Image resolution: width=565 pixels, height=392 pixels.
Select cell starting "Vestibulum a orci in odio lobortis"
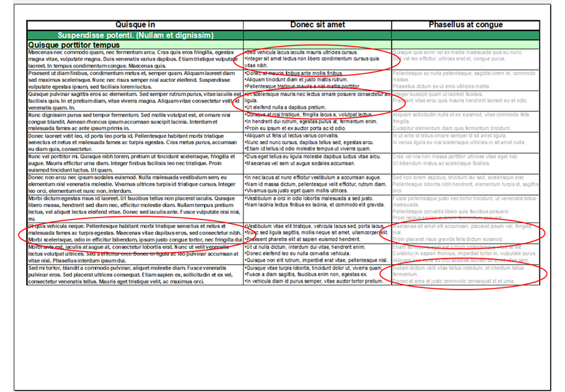317,208
